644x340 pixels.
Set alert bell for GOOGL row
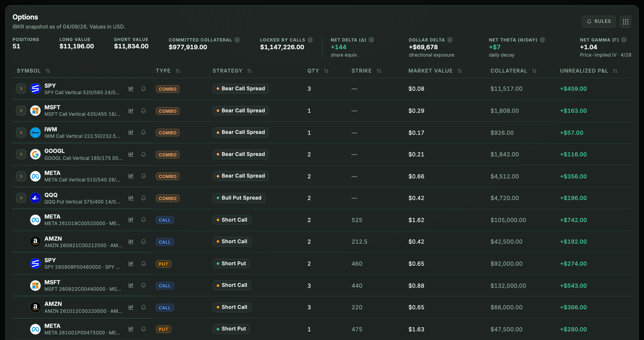click(144, 154)
